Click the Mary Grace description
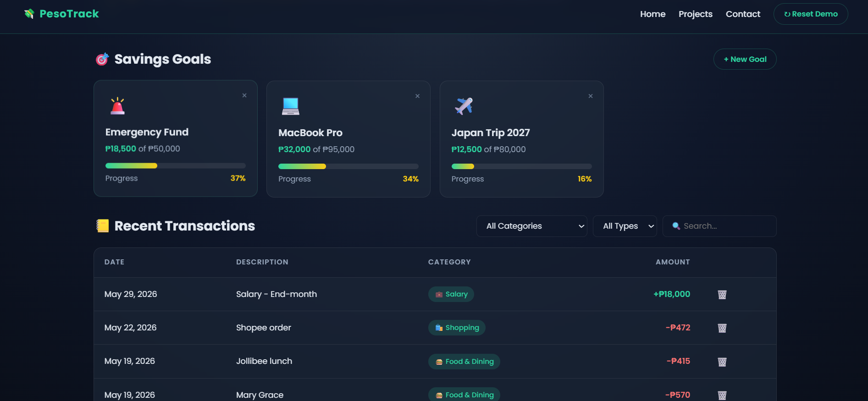Image resolution: width=868 pixels, height=401 pixels. pyautogui.click(x=260, y=395)
